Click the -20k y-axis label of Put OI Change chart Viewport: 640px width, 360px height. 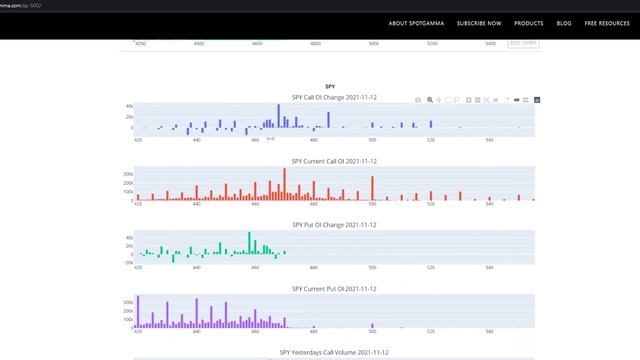pos(128,263)
